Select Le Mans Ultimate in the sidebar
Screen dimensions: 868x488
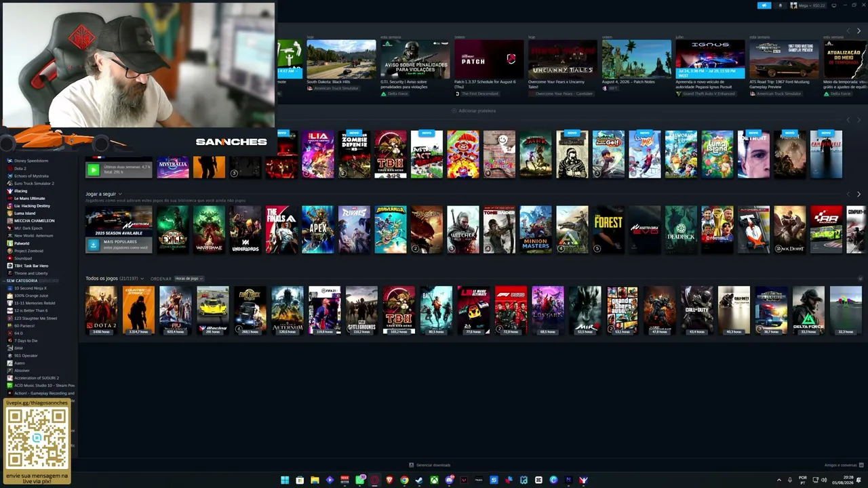tap(30, 199)
